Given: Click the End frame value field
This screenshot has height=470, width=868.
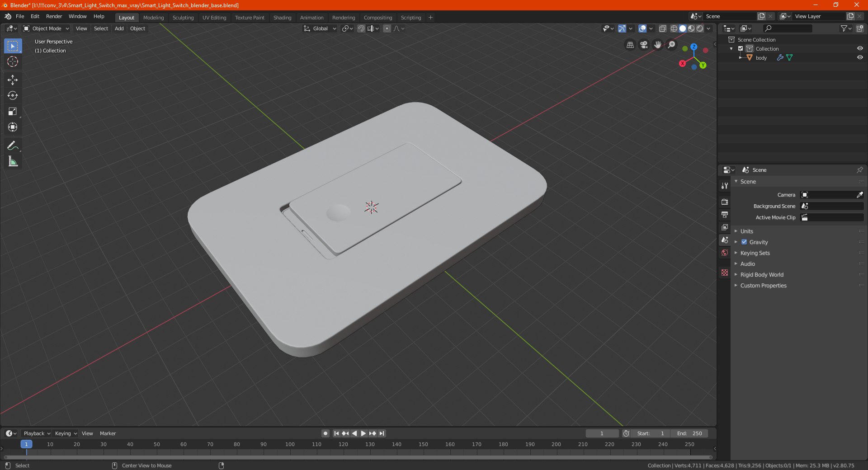Looking at the screenshot, I should [689, 433].
